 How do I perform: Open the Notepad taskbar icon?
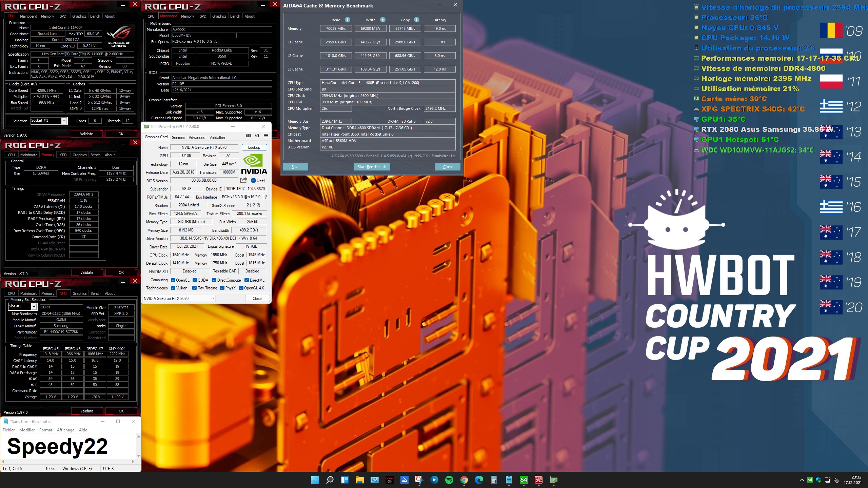(509, 480)
